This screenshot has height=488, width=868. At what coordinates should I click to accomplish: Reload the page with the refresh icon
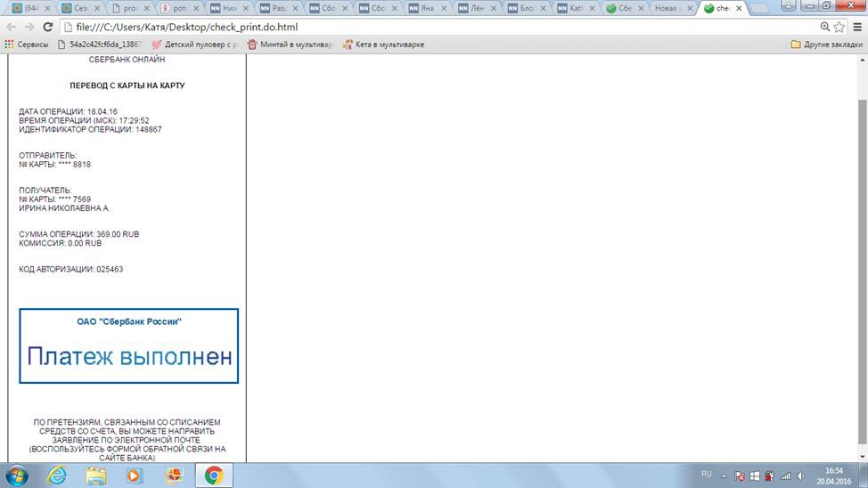point(48,27)
